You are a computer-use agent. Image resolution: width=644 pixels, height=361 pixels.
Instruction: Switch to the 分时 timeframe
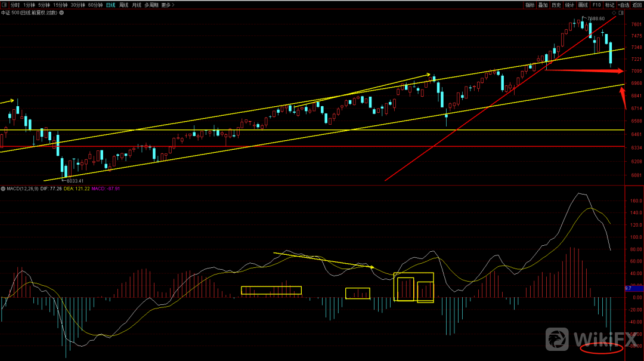pyautogui.click(x=15, y=5)
